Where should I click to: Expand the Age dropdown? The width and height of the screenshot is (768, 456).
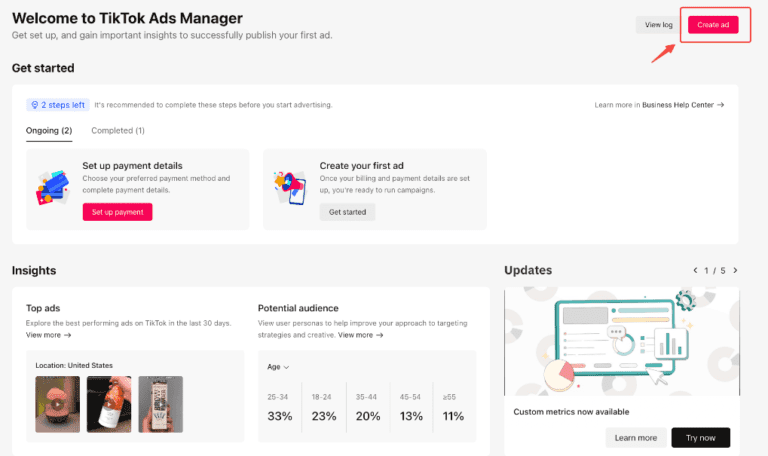[x=278, y=367]
